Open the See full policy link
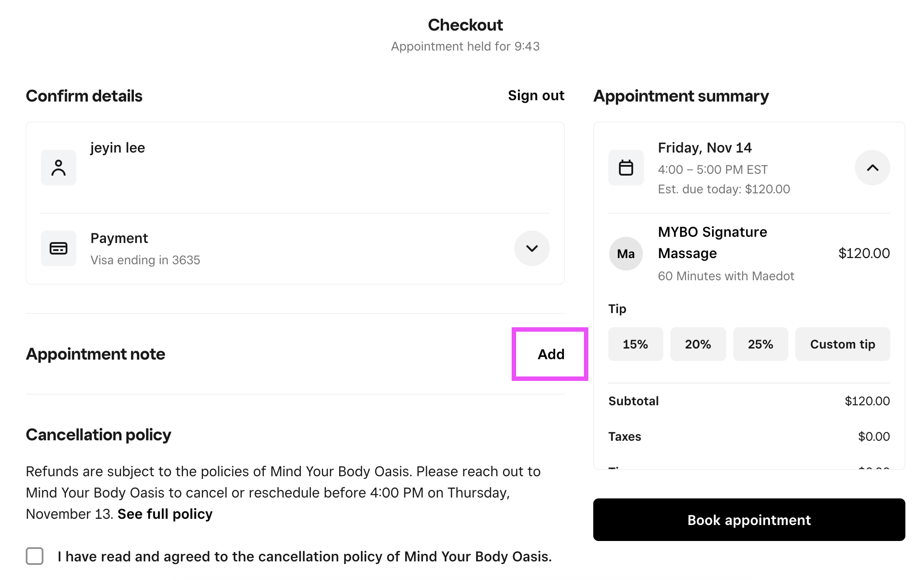The width and height of the screenshot is (924, 580). pos(165,514)
